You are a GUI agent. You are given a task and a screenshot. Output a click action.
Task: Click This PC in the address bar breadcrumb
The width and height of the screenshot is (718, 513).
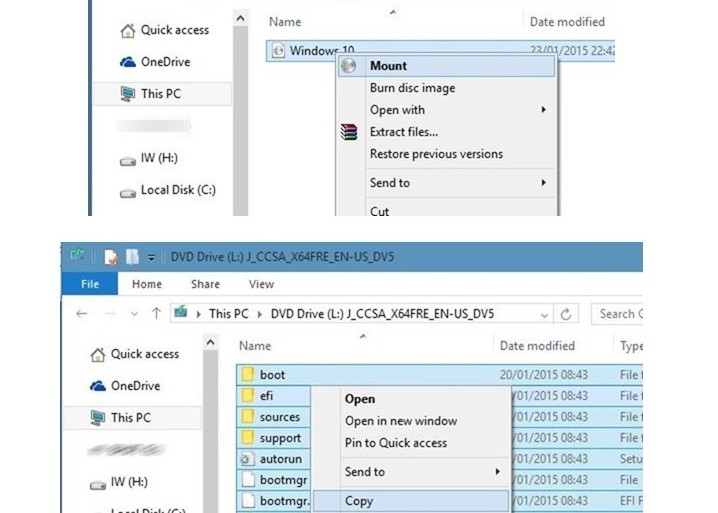[228, 314]
